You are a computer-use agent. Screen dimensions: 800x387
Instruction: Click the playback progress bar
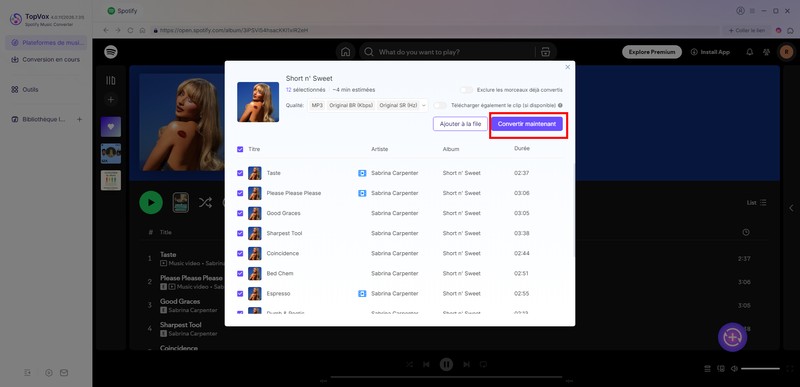446,377
